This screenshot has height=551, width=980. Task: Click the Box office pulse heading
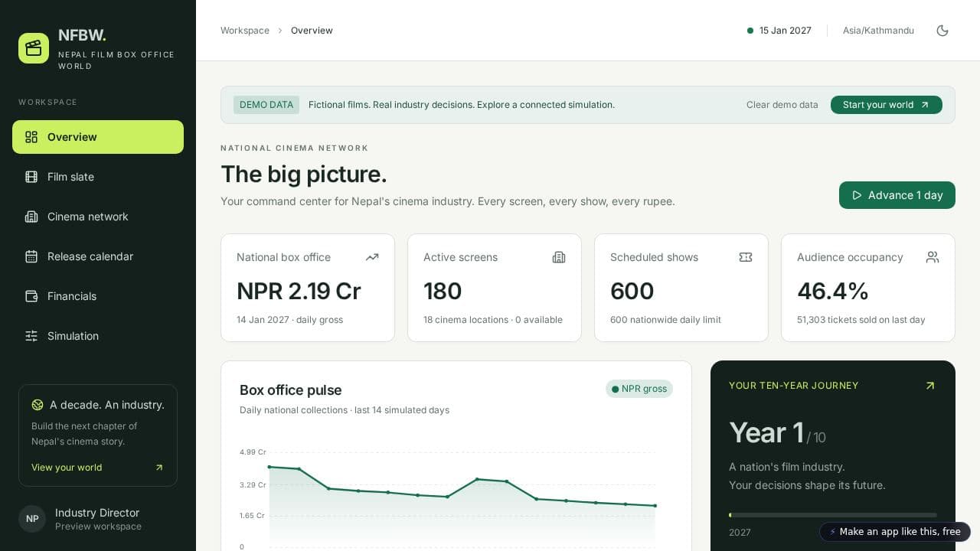pyautogui.click(x=291, y=390)
